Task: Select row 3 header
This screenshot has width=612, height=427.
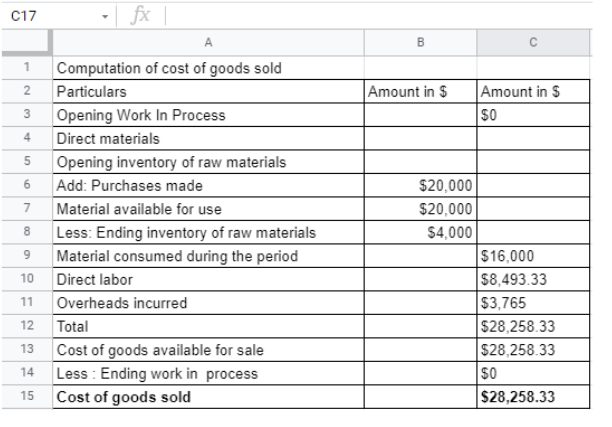Action: 27,114
